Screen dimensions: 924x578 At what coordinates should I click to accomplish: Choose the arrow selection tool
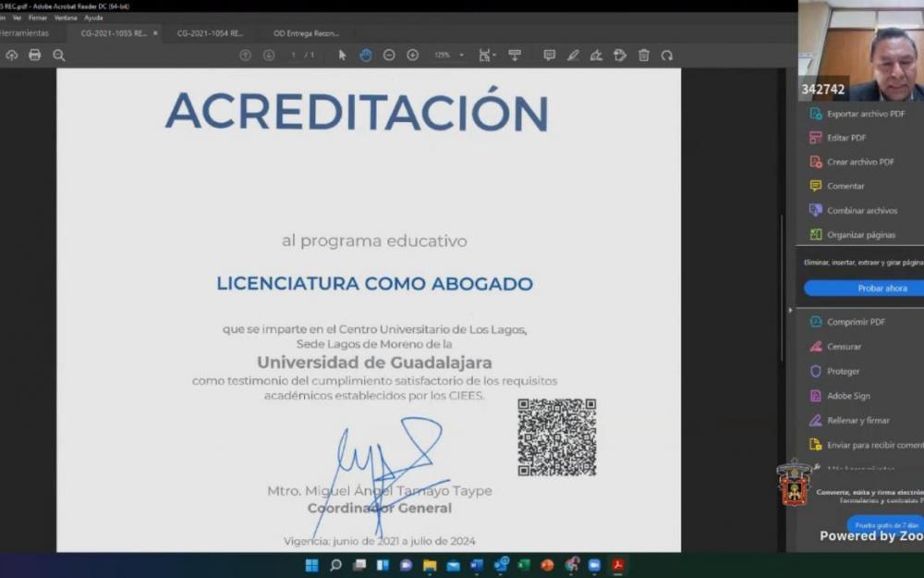pyautogui.click(x=343, y=55)
